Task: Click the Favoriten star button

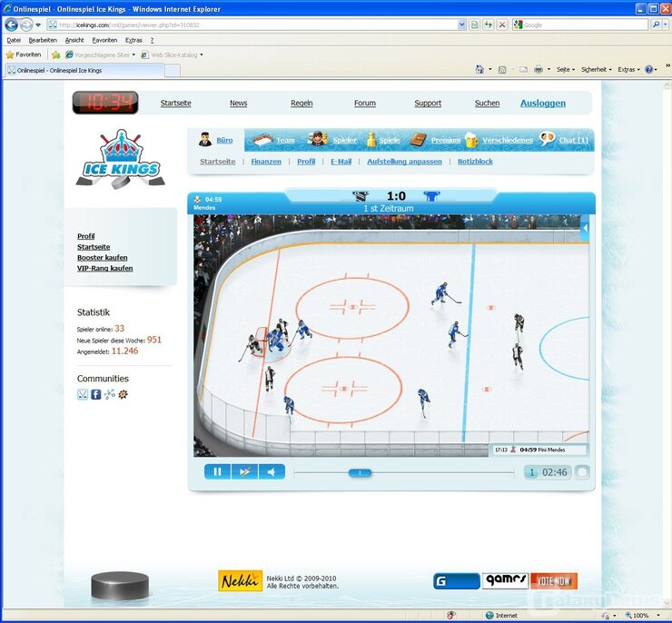Action: pyautogui.click(x=24, y=54)
